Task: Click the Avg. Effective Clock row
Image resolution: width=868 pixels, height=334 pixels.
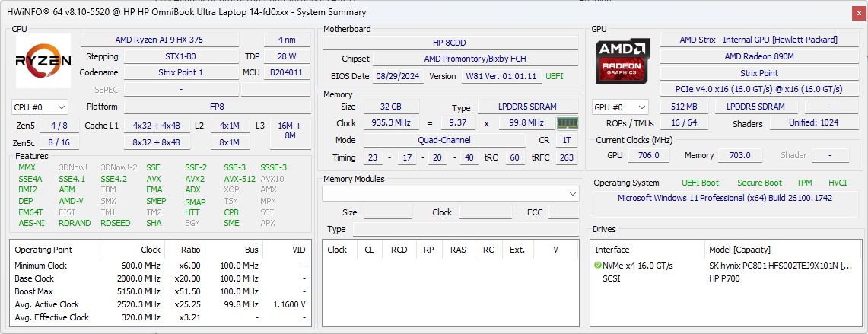Action: click(x=160, y=317)
